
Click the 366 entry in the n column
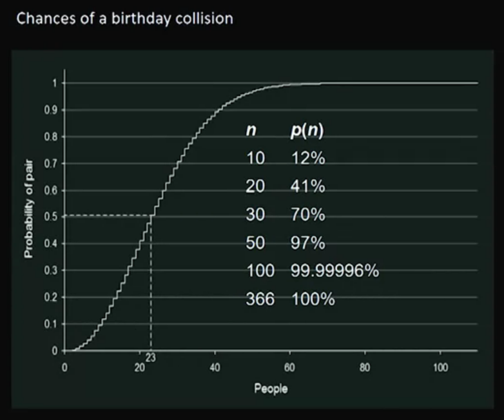click(260, 299)
